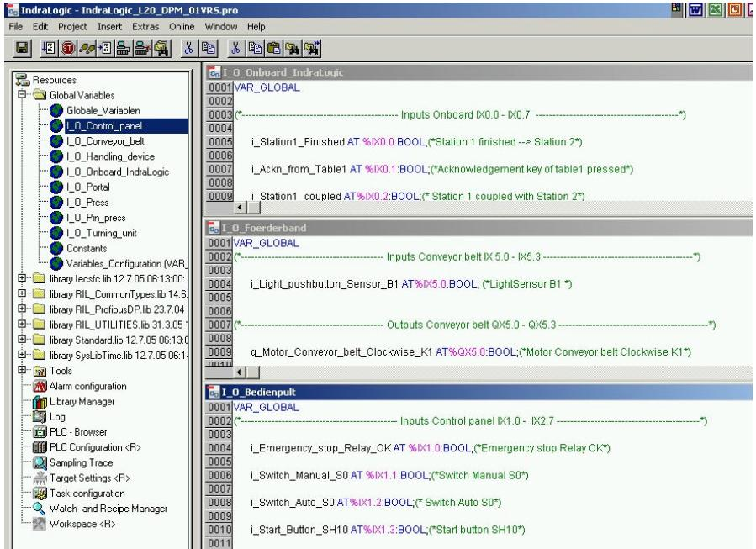The height and width of the screenshot is (549, 756).
Task: Click the Paste clipboard toolbar icon
Action: 273,48
